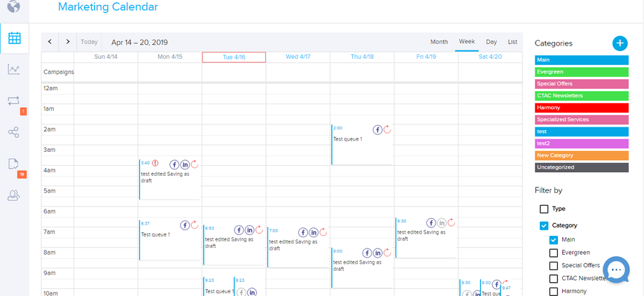Switch to List view

pos(512,42)
